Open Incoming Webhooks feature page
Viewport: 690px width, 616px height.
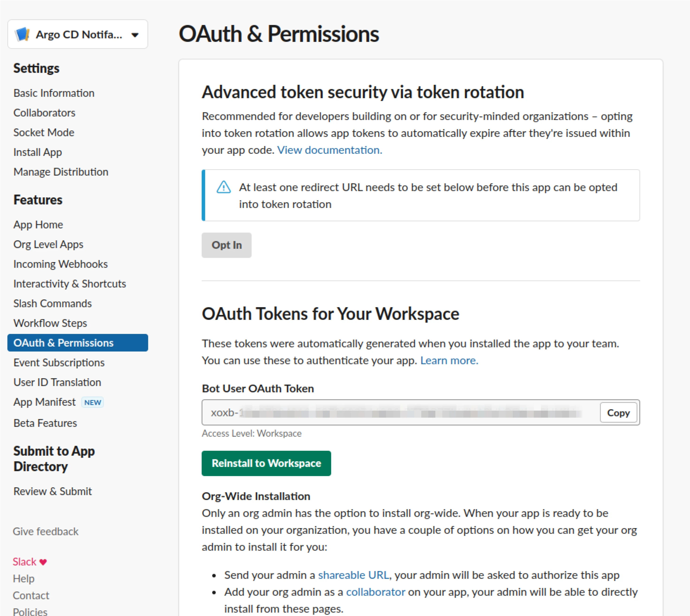coord(60,264)
